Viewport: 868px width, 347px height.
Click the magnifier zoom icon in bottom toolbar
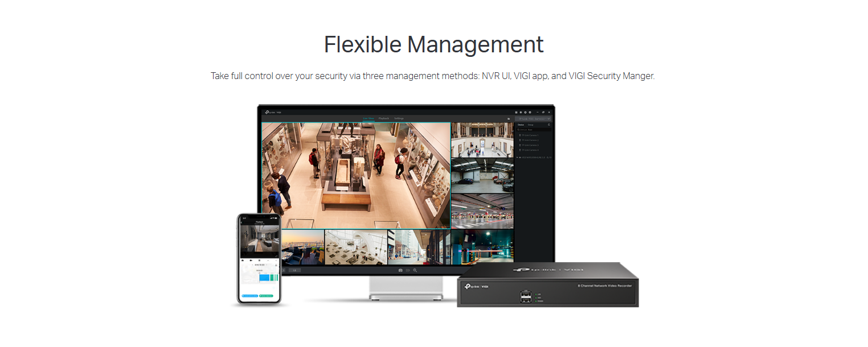pos(415,270)
